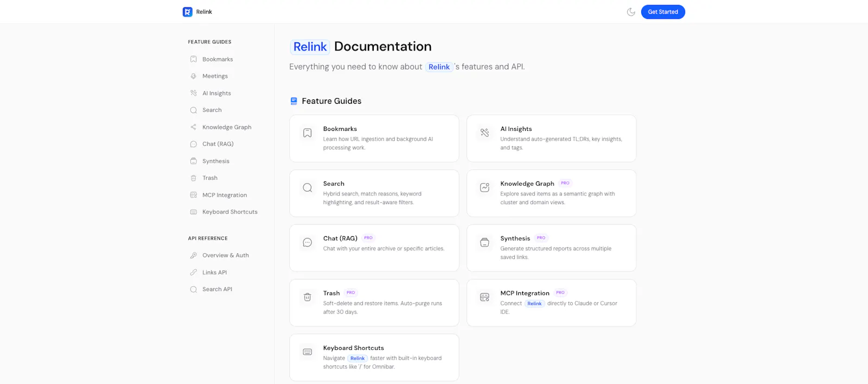Select MCP Integration in the sidebar
Image resolution: width=868 pixels, height=384 pixels.
coord(225,195)
